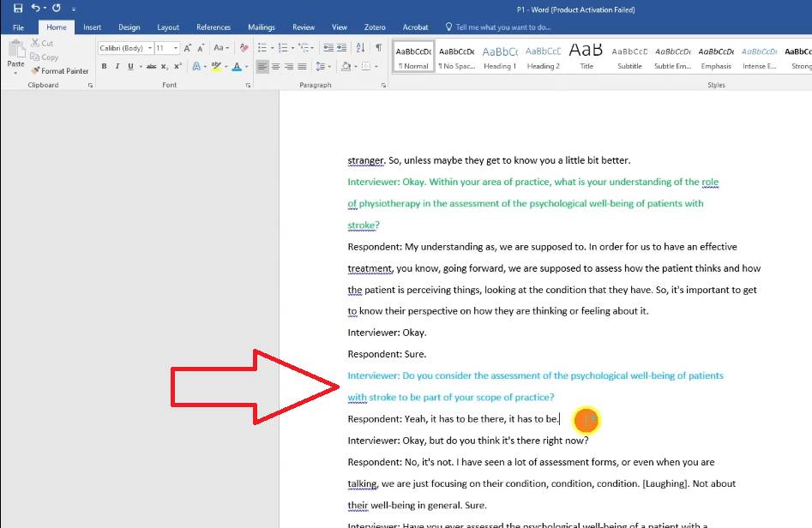Image resolution: width=812 pixels, height=528 pixels.
Task: Open the References ribbon tab
Action: click(213, 27)
